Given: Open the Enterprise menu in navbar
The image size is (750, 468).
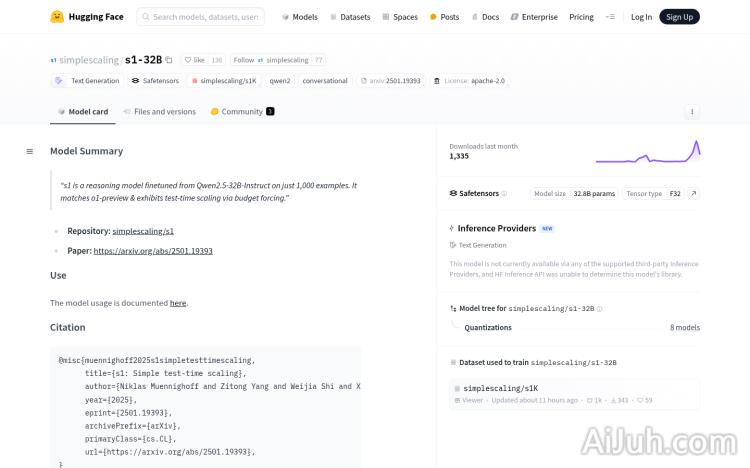Looking at the screenshot, I should [x=535, y=17].
